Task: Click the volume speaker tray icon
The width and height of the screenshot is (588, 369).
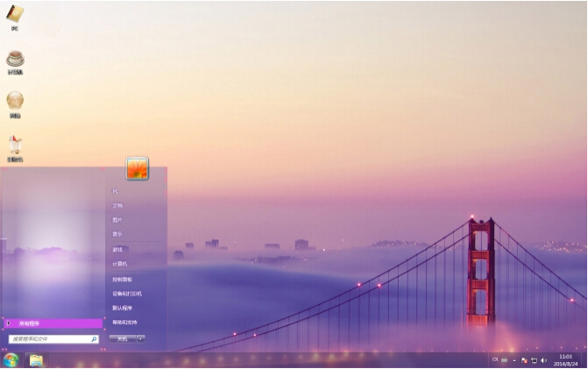Action: point(543,360)
